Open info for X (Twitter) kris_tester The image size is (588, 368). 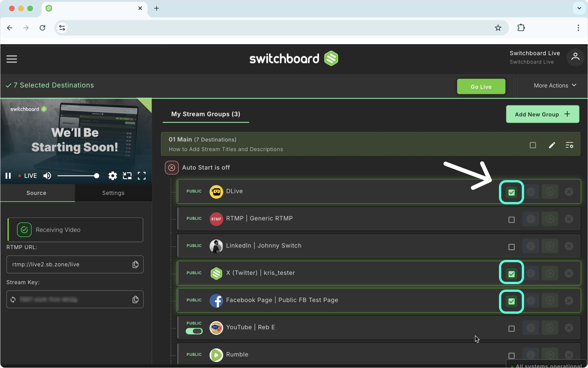(x=531, y=273)
